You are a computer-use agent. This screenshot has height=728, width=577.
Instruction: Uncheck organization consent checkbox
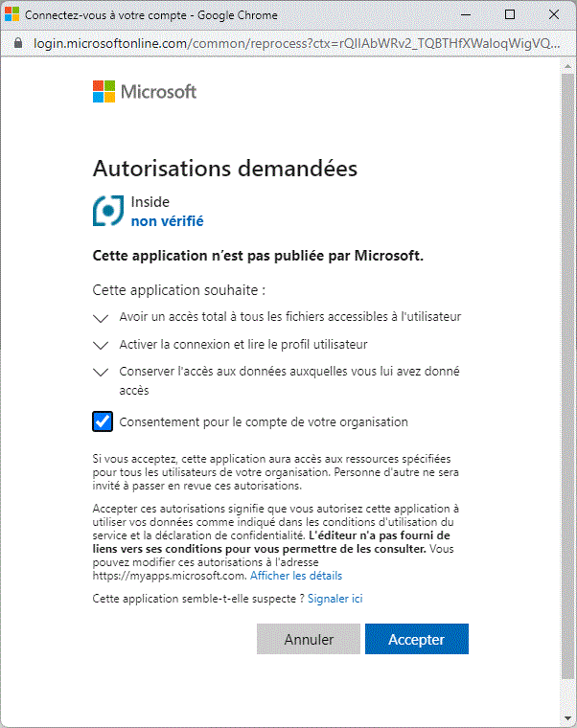pos(103,421)
